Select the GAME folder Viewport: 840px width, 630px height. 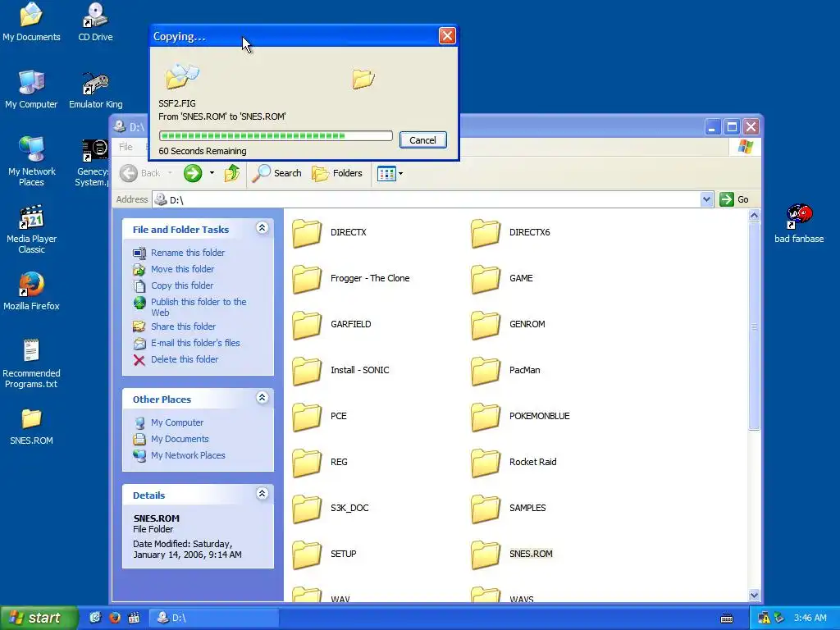coord(502,279)
